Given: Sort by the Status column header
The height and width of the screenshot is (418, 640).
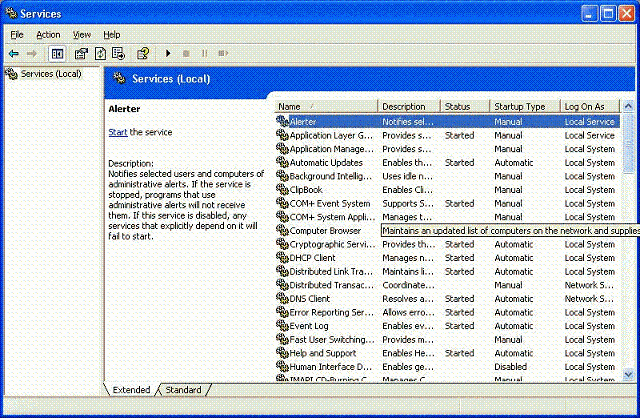Looking at the screenshot, I should 465,107.
